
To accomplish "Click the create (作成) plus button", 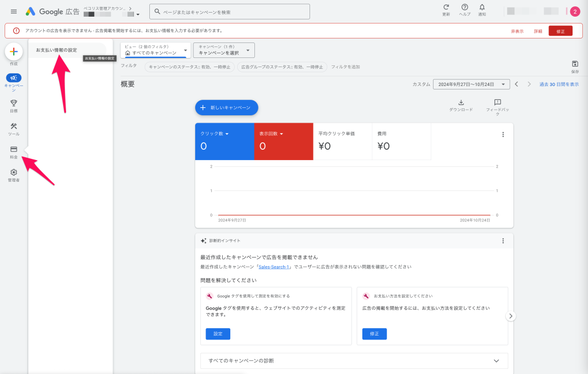I will pyautogui.click(x=14, y=52).
